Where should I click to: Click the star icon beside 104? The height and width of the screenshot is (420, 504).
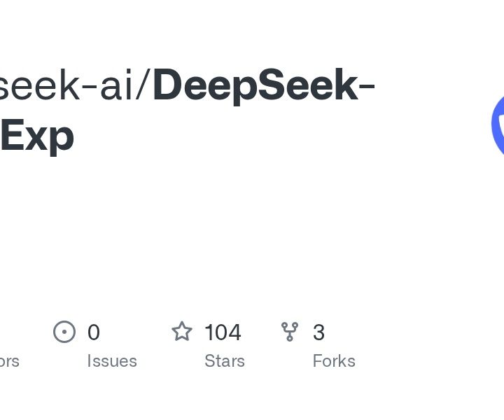point(182,331)
